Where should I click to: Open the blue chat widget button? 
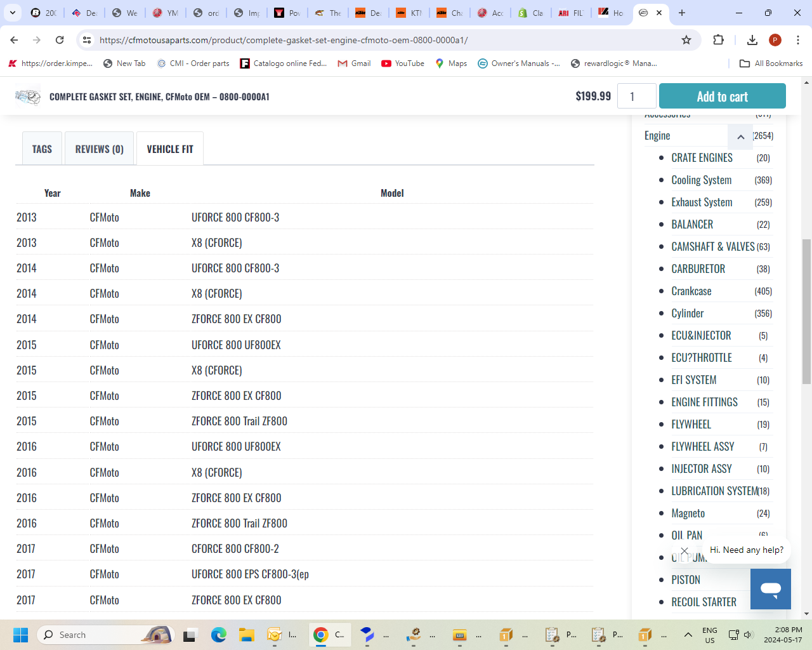[x=770, y=588]
